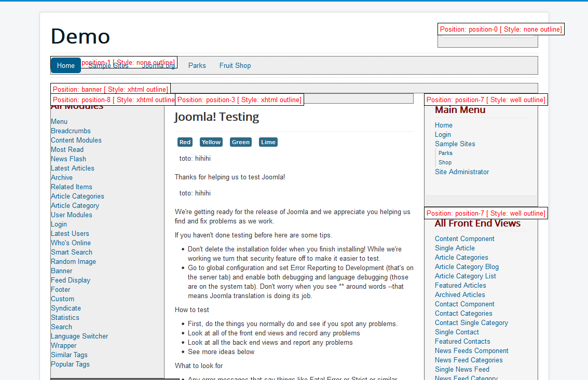Open Archive module link

(62, 178)
